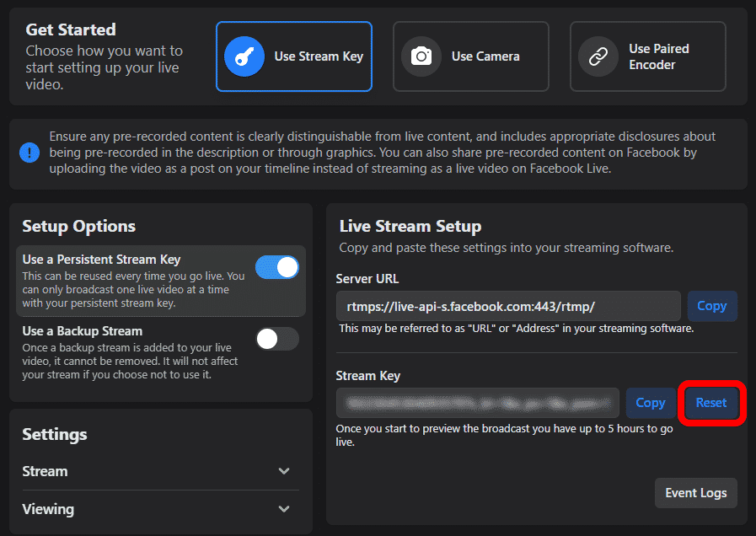
Task: Click the 'Settings' heading
Action: point(55,434)
